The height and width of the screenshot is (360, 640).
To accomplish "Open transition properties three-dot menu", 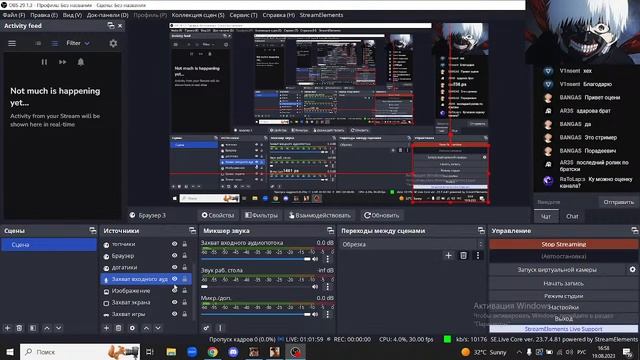I will pyautogui.click(x=478, y=256).
